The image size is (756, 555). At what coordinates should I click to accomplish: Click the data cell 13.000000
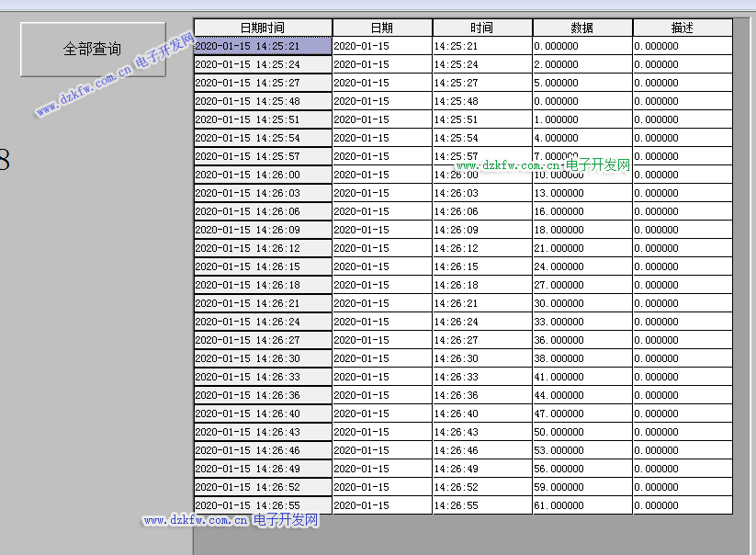tap(582, 193)
